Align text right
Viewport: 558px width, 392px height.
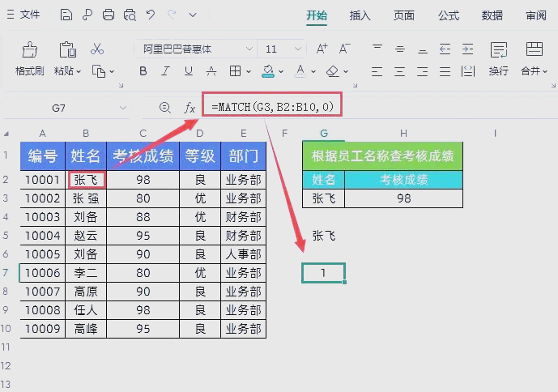423,71
